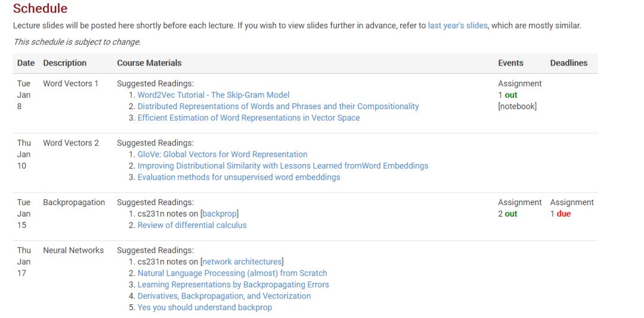Open Evaluation methods for unsupervised word embeddings
Screen dimensions: 644x318
(x=239, y=177)
